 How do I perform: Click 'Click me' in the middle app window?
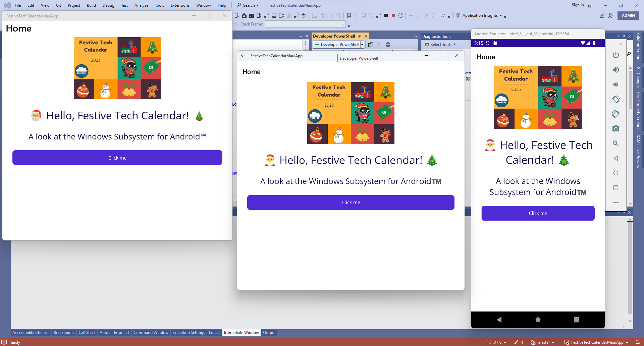pos(351,203)
